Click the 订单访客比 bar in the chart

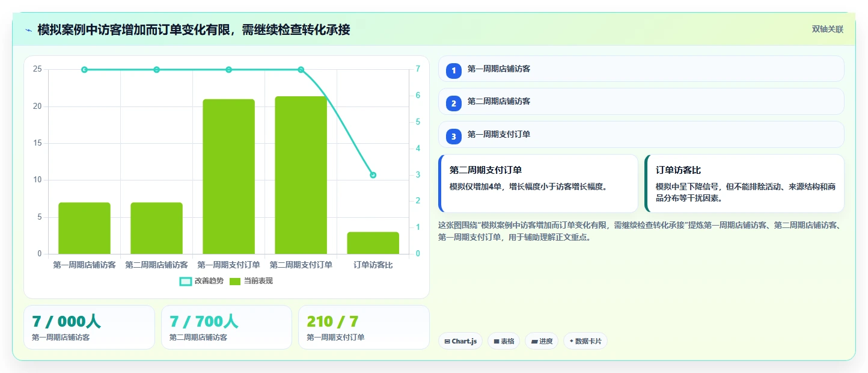point(373,243)
